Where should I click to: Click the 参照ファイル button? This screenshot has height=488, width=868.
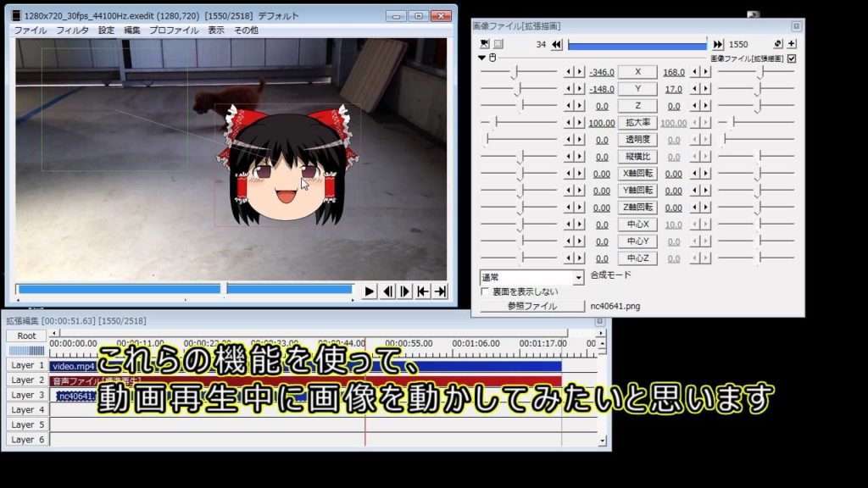(x=532, y=306)
